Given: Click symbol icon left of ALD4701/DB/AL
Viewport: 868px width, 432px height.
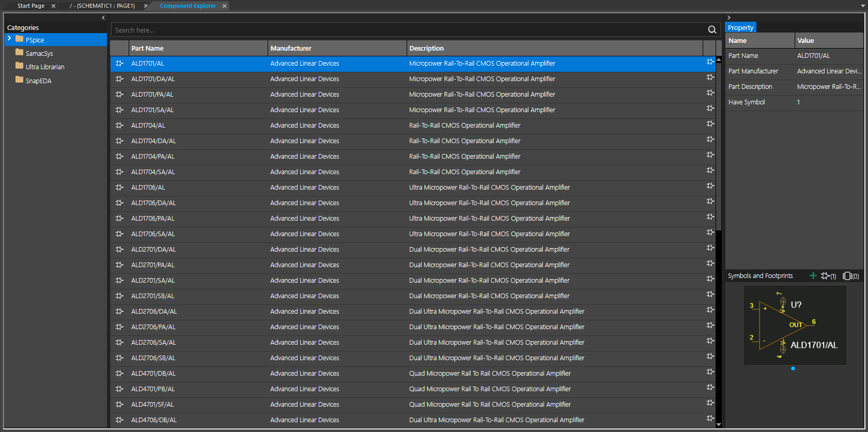Looking at the screenshot, I should tap(119, 374).
